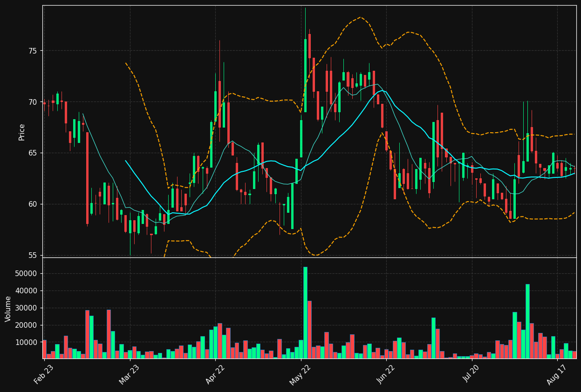
Task: Click the 75 price axis label
Action: coord(33,51)
